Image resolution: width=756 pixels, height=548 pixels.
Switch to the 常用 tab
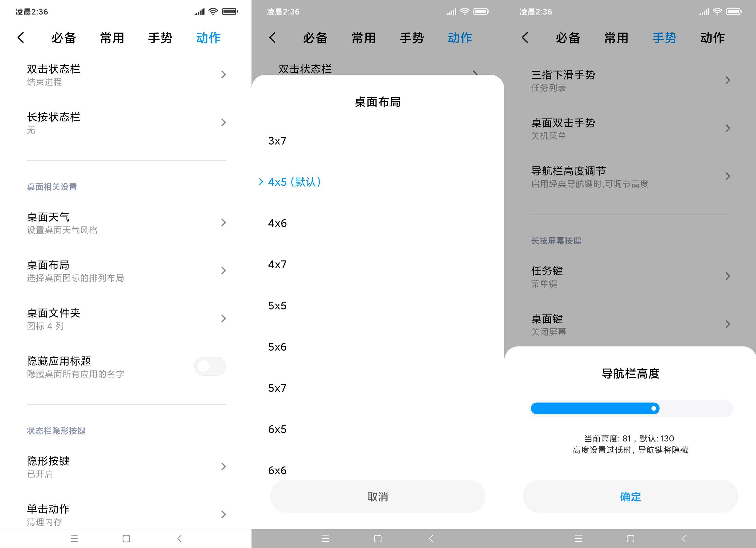click(112, 38)
